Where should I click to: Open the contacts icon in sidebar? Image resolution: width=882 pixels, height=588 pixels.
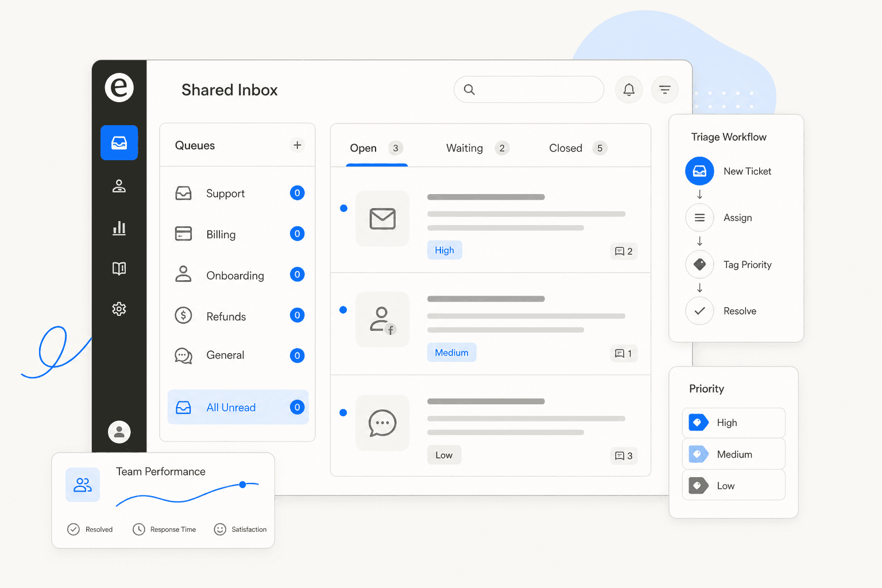click(x=119, y=186)
